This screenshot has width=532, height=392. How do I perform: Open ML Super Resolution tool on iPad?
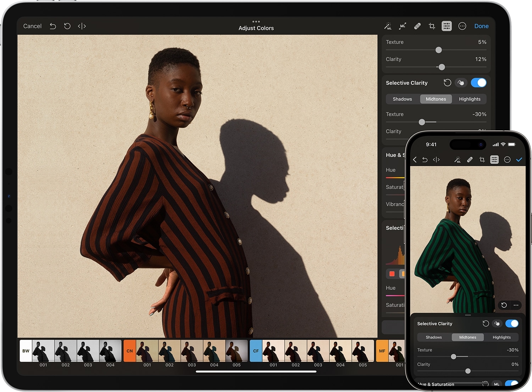[403, 26]
